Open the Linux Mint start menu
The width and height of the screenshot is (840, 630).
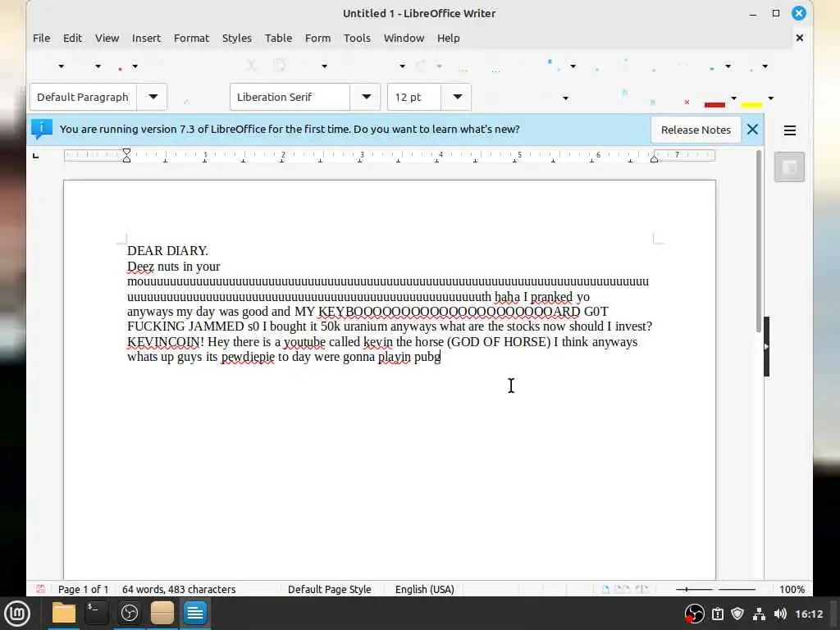(17, 614)
